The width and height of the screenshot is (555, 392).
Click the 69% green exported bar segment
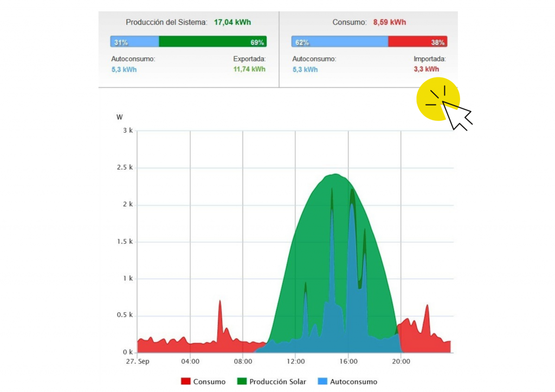coord(212,42)
